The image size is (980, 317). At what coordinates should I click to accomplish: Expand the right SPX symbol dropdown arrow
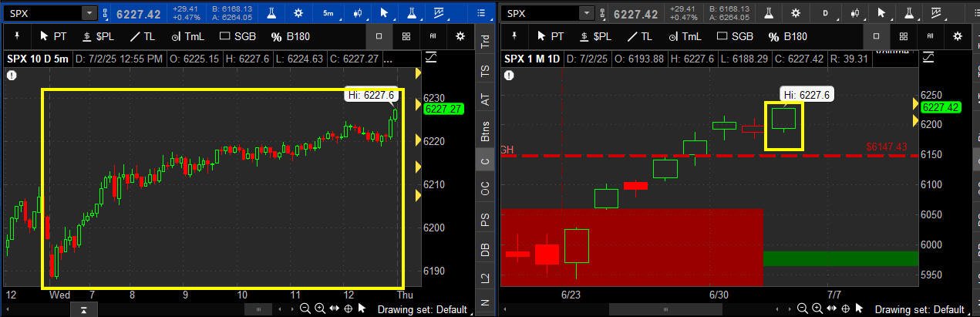click(x=588, y=13)
